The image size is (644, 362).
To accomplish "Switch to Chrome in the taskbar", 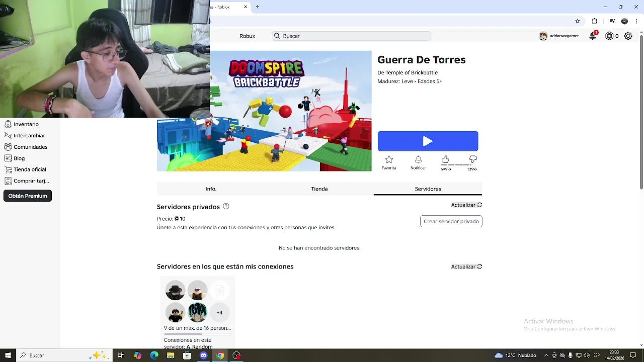I will click(220, 355).
